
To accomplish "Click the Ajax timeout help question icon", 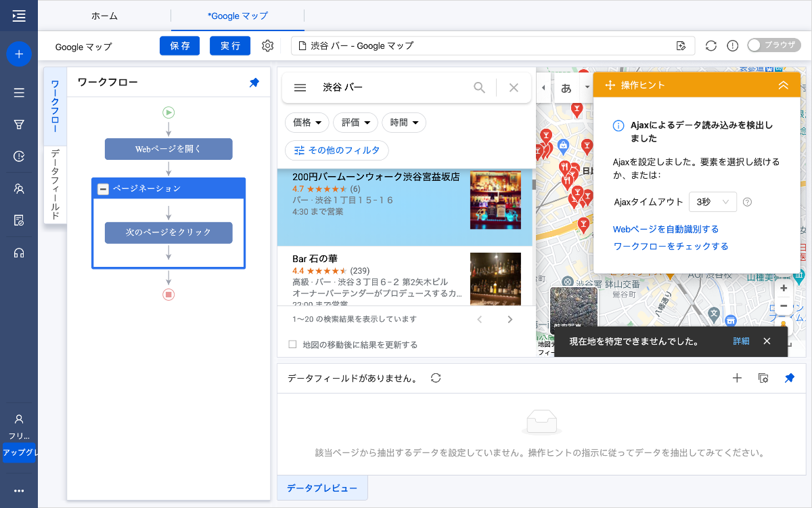I will (x=747, y=202).
